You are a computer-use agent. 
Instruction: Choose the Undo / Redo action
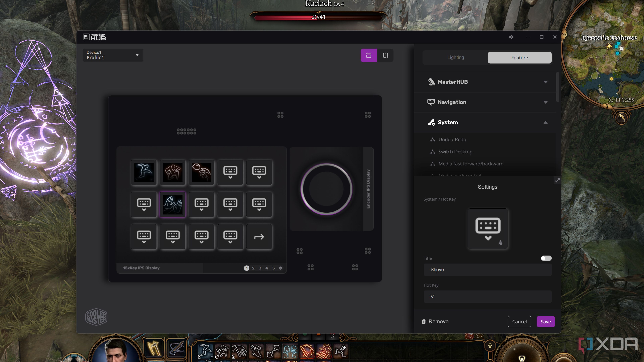(452, 139)
